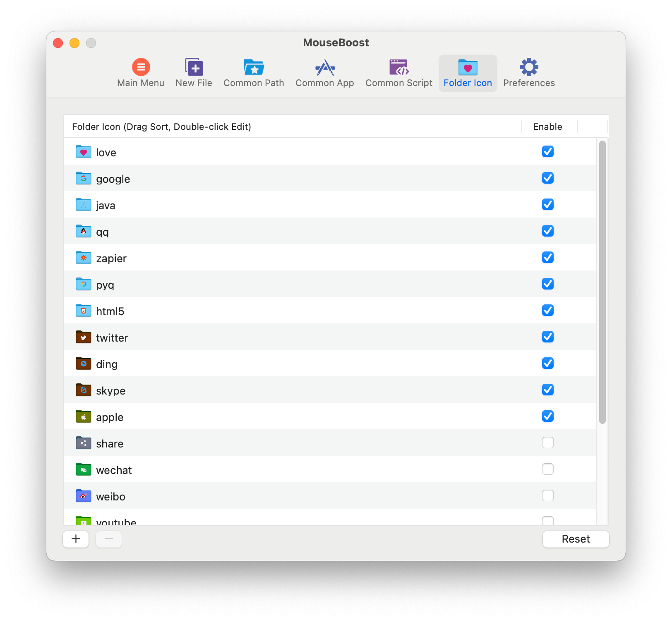The height and width of the screenshot is (622, 672).
Task: Close the MouseBoost window
Action: 58,43
